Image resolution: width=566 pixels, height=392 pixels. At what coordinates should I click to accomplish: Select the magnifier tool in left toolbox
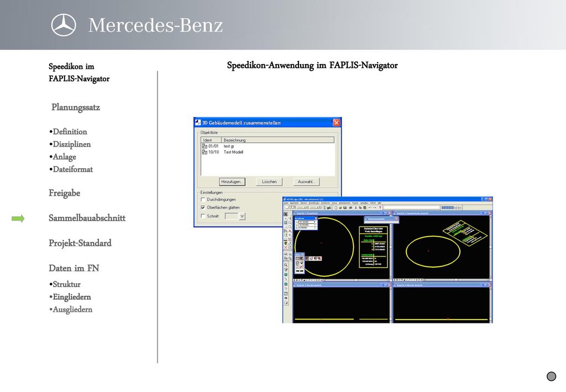(286, 265)
